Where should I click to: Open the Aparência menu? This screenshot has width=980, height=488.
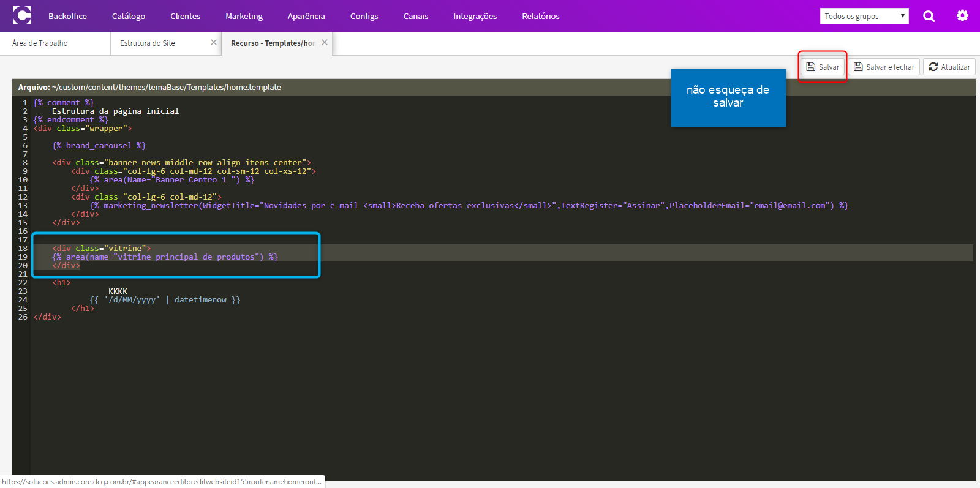(306, 16)
